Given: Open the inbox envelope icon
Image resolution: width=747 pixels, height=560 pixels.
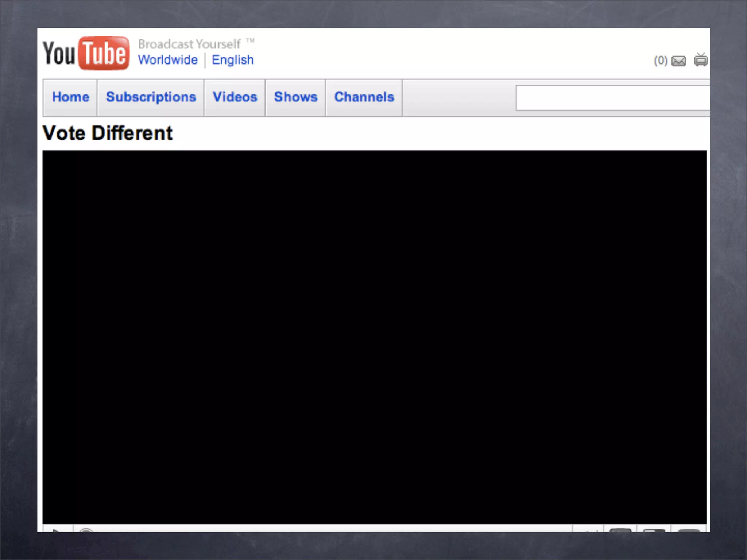Looking at the screenshot, I should 678,61.
